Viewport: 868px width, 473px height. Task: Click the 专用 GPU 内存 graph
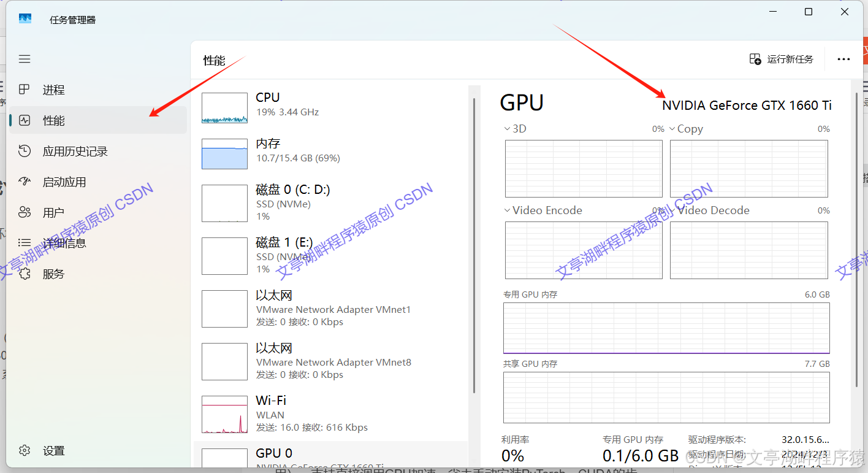(x=666, y=328)
